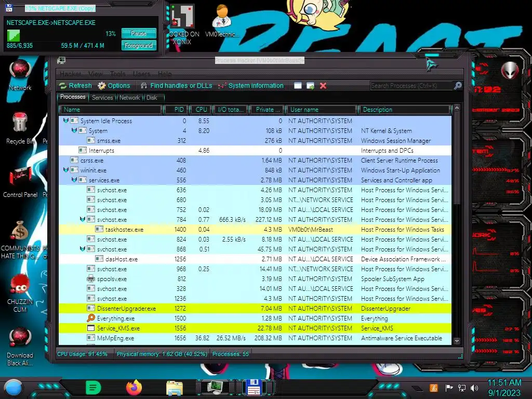This screenshot has width=532, height=399.
Task: Click the Processes: 55 status entry
Action: (x=230, y=354)
